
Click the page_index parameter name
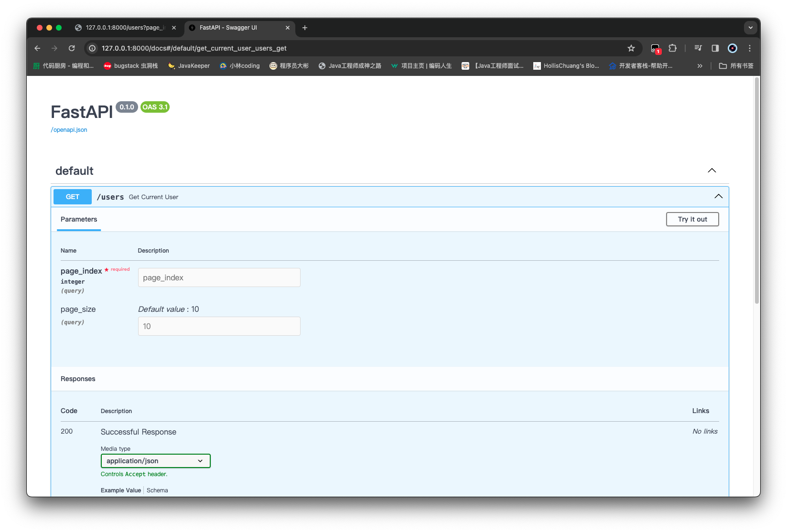[x=81, y=271]
